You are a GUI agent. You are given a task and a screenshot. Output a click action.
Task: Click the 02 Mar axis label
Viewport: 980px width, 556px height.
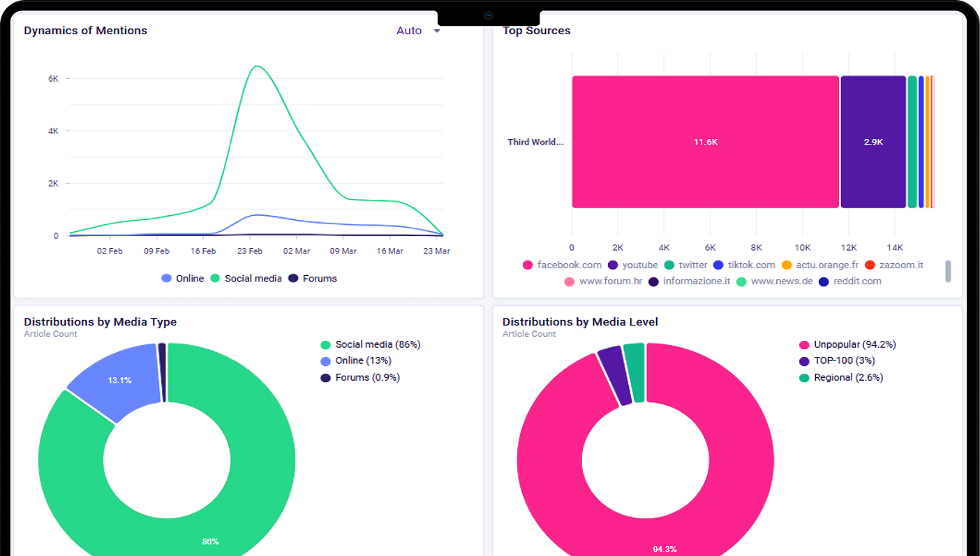tap(297, 251)
